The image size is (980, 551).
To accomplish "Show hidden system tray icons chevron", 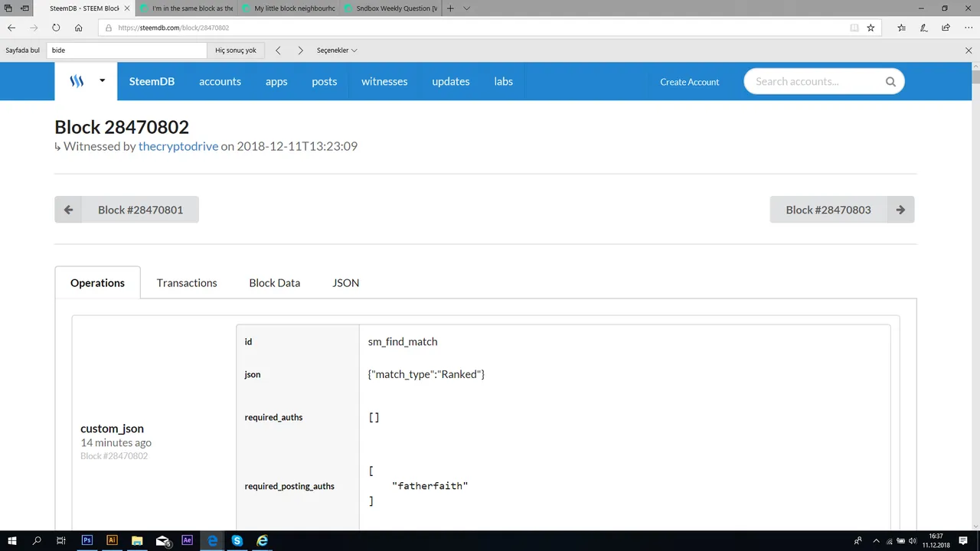I will pyautogui.click(x=875, y=540).
